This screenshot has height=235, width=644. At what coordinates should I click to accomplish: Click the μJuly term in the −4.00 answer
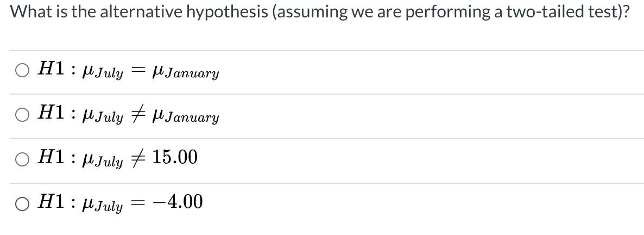point(102,205)
